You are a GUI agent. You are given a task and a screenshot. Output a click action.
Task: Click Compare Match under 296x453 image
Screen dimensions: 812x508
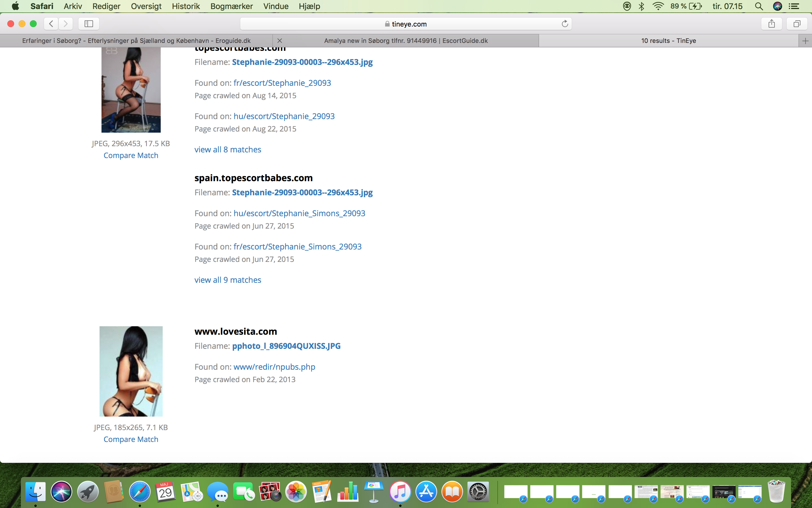pyautogui.click(x=131, y=155)
